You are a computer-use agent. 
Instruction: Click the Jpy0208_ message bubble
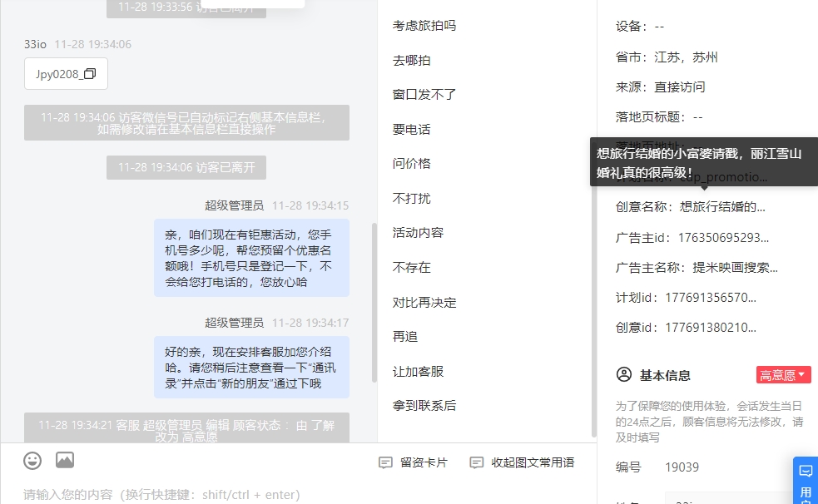click(x=66, y=74)
